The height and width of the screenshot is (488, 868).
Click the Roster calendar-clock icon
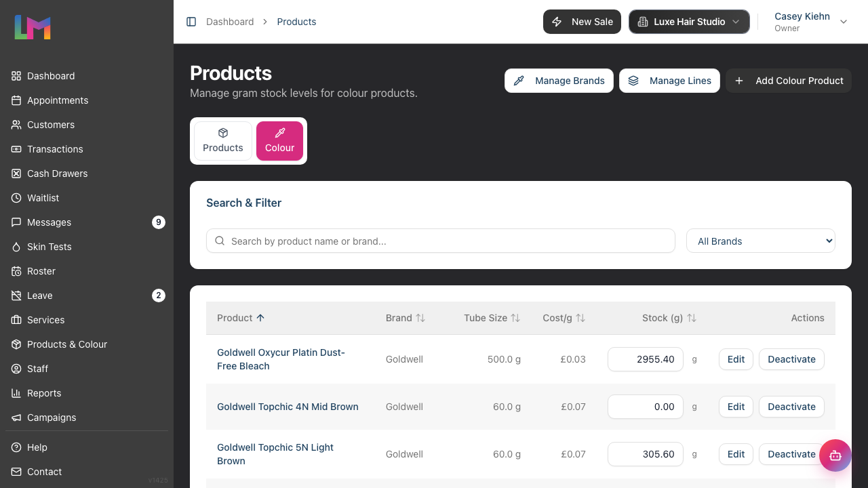click(16, 271)
